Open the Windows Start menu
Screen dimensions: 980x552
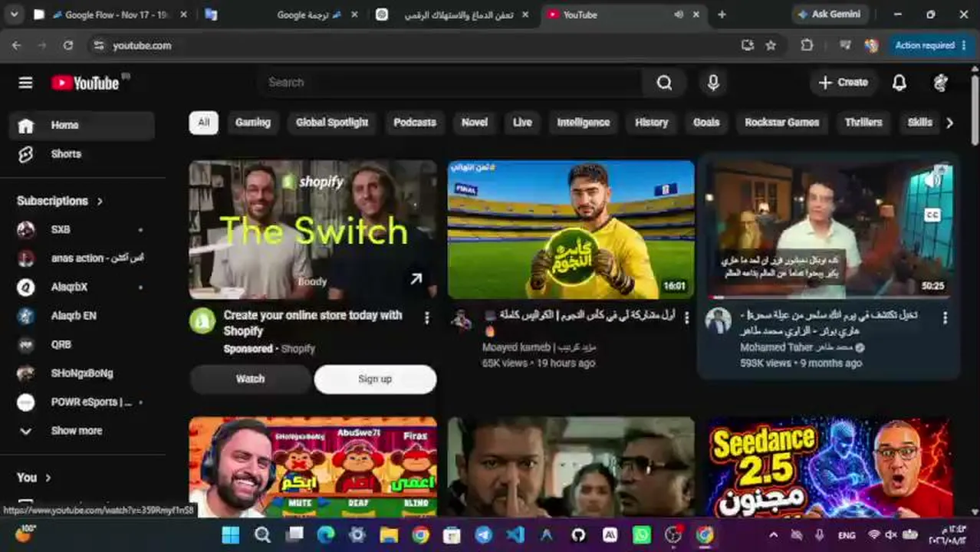pos(230,534)
